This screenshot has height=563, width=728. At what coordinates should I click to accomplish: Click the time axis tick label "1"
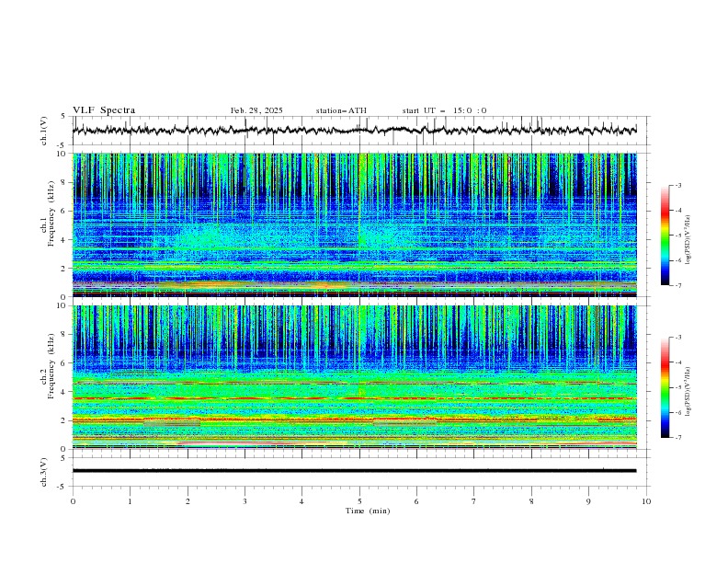pyautogui.click(x=130, y=501)
